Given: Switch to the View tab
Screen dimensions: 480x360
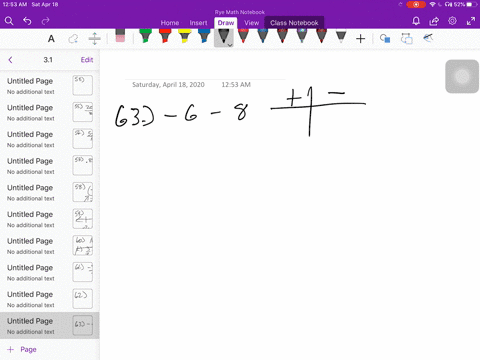Looking at the screenshot, I should (251, 23).
